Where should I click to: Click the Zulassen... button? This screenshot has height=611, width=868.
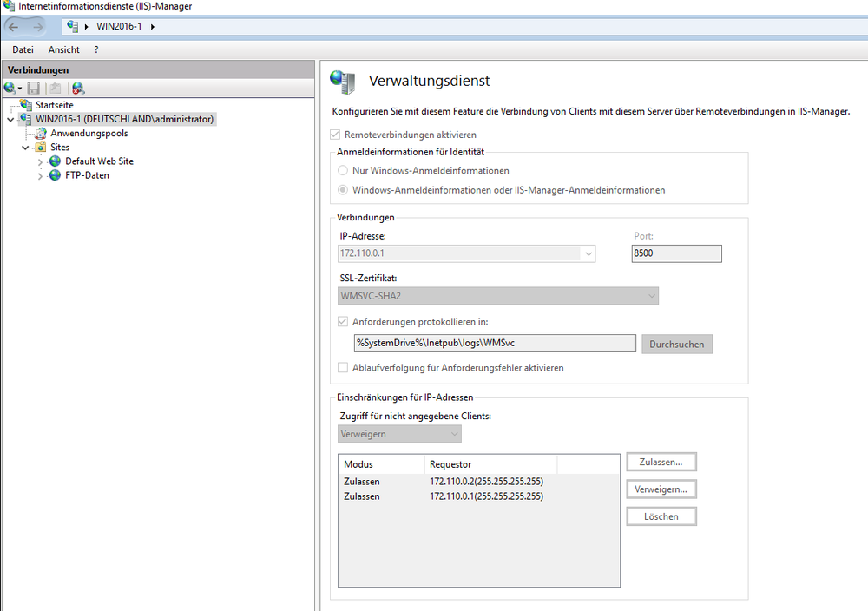click(661, 462)
